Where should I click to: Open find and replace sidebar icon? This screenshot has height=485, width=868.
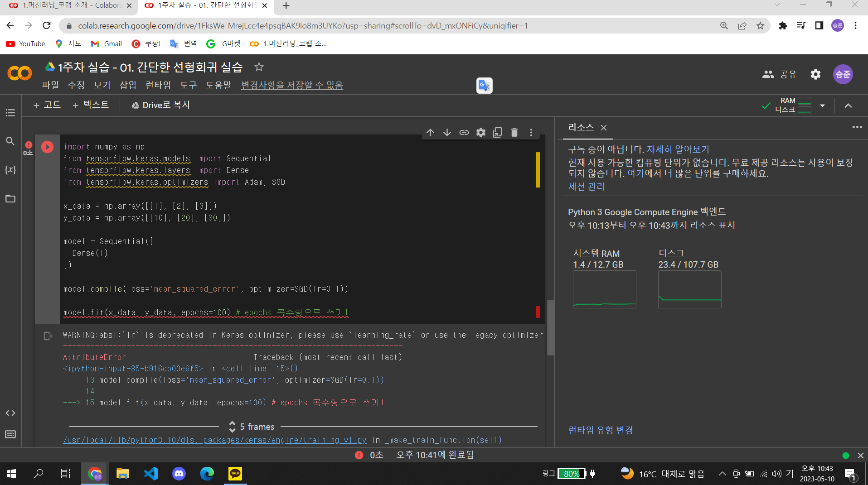10,141
